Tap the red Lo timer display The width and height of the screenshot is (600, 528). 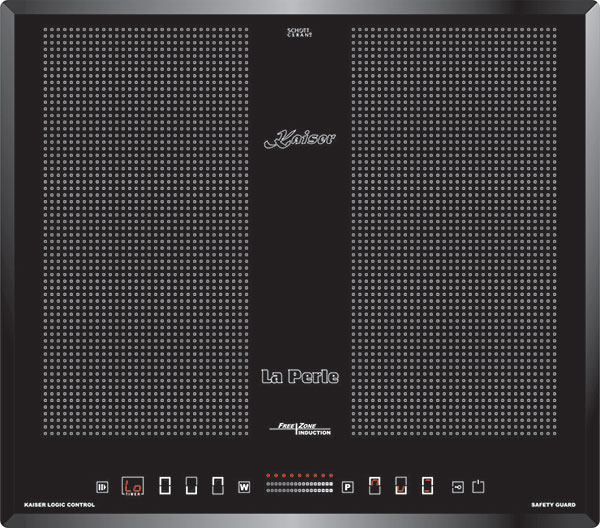133,487
